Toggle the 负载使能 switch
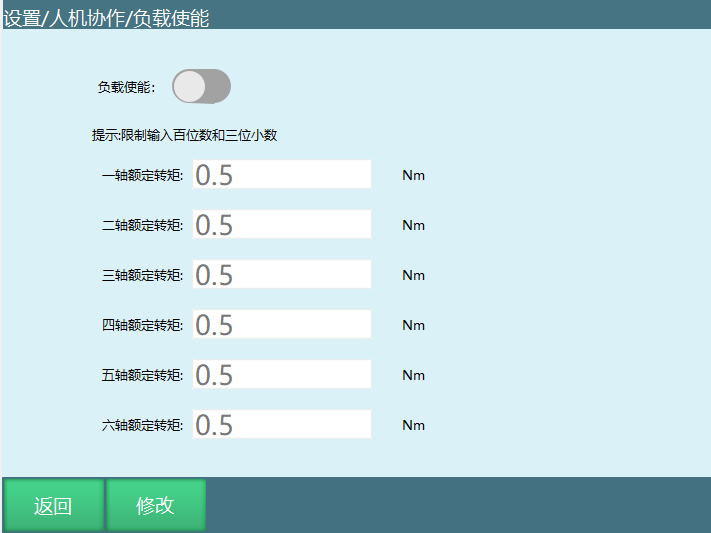This screenshot has height=533, width=711. point(201,87)
